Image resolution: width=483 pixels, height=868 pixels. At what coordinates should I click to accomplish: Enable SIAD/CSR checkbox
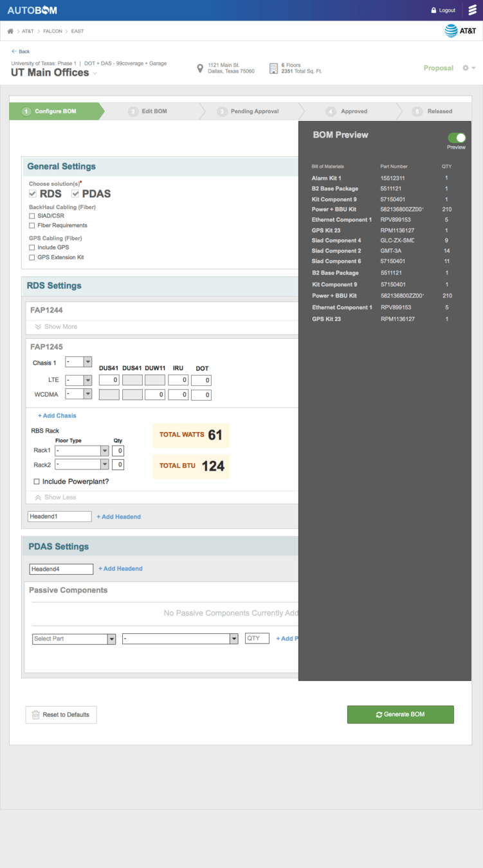click(x=32, y=216)
